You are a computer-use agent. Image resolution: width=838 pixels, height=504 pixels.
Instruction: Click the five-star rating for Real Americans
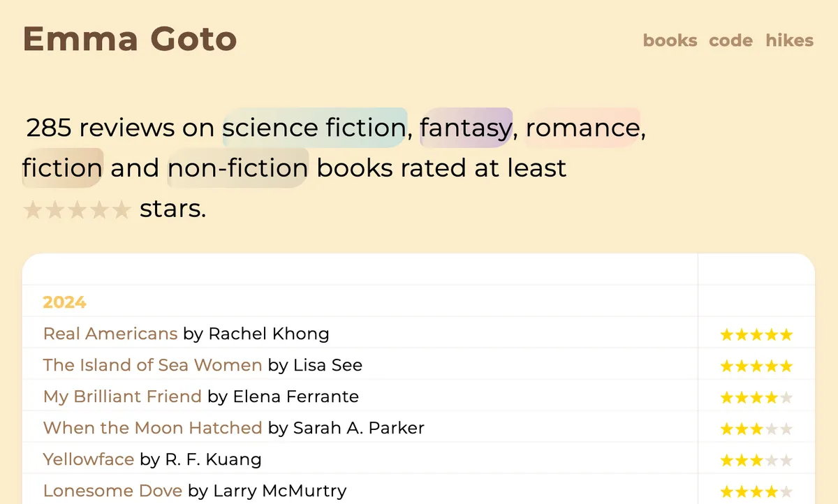point(756,335)
